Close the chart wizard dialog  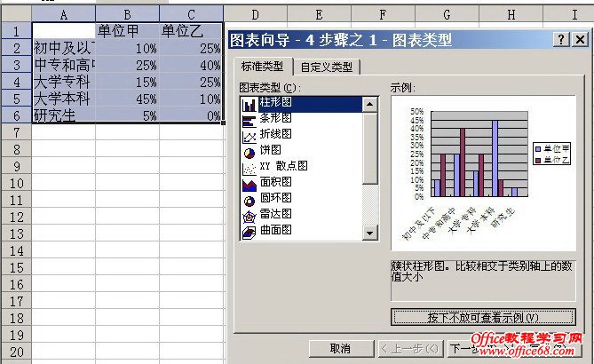(581, 39)
